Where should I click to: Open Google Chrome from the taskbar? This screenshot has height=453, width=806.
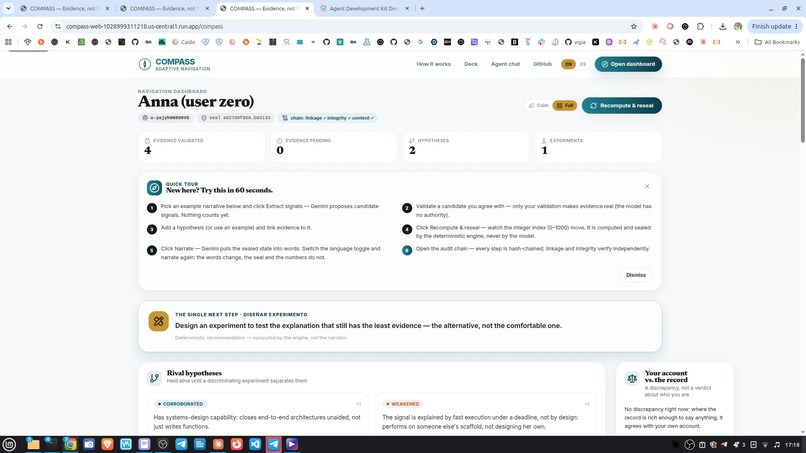point(70,444)
